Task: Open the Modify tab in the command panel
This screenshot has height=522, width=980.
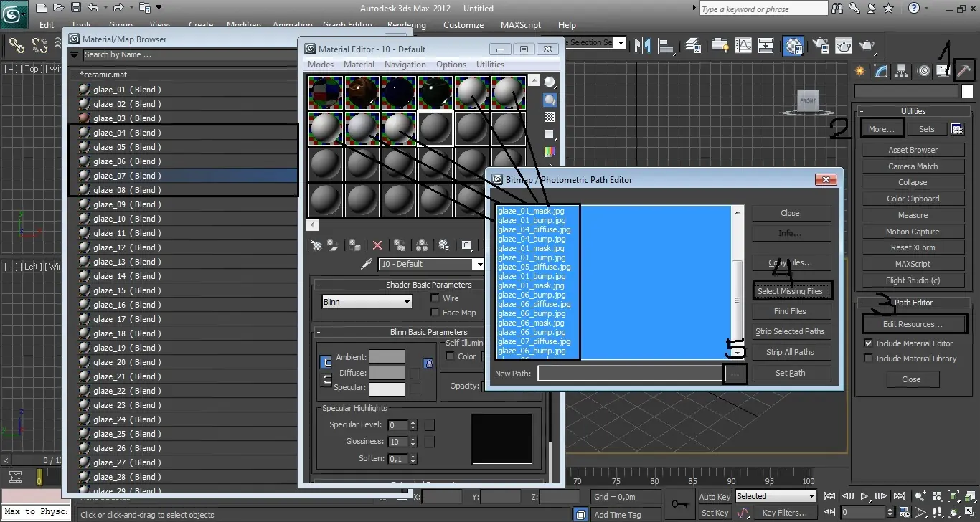Action: tap(880, 71)
